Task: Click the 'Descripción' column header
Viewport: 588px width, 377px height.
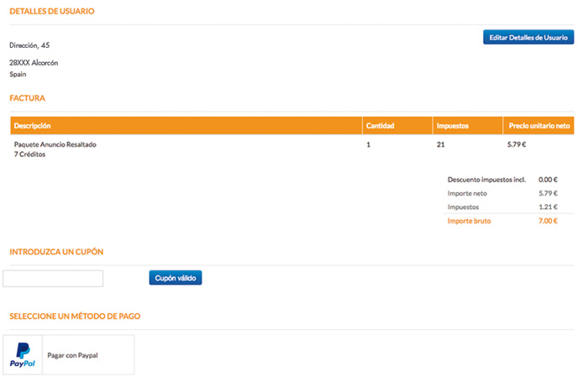Action: (x=33, y=126)
